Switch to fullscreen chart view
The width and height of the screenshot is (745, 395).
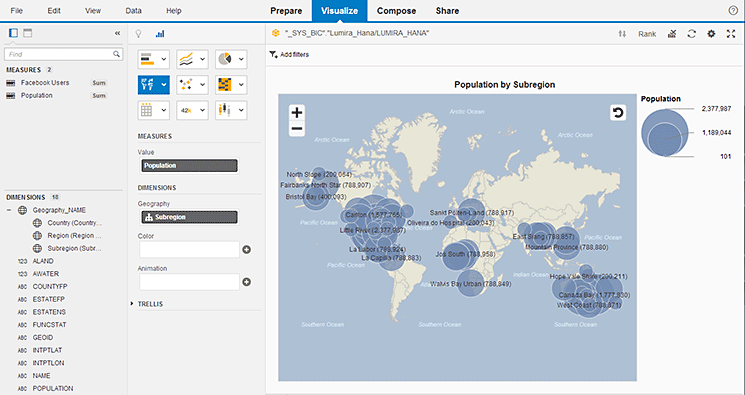731,34
